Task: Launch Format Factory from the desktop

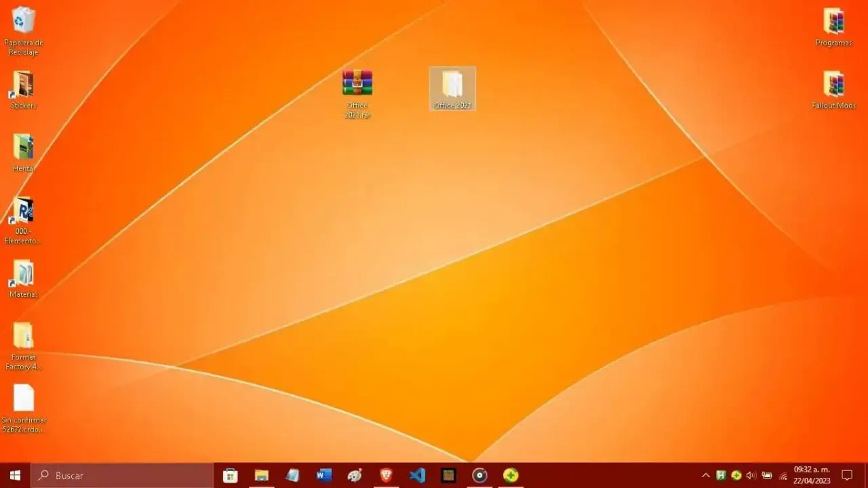Action: pos(24,335)
